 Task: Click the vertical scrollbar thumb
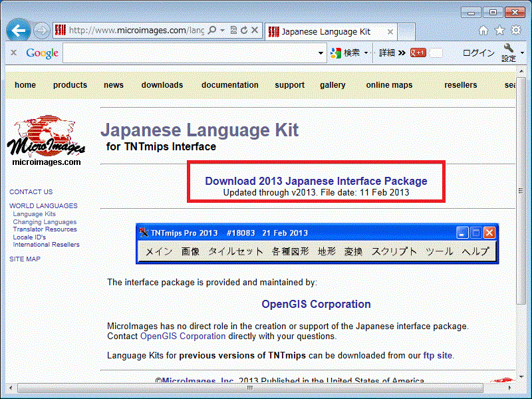tap(521, 191)
